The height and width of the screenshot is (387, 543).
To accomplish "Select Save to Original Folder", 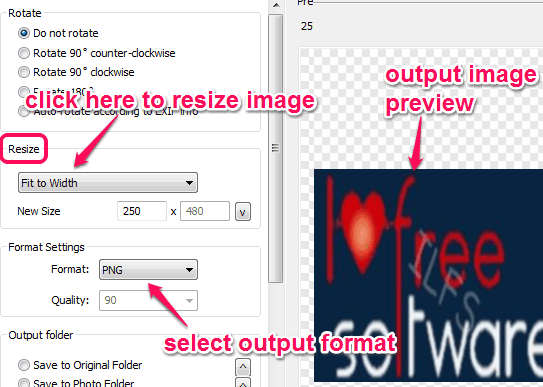I will click(x=24, y=365).
